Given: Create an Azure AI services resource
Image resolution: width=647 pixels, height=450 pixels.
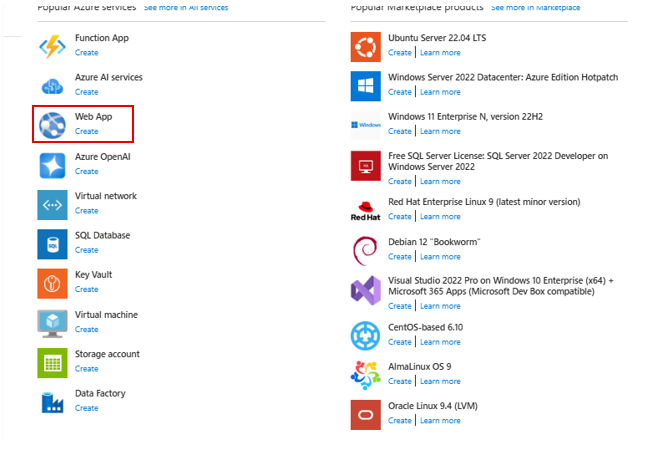Looking at the screenshot, I should pyautogui.click(x=86, y=92).
